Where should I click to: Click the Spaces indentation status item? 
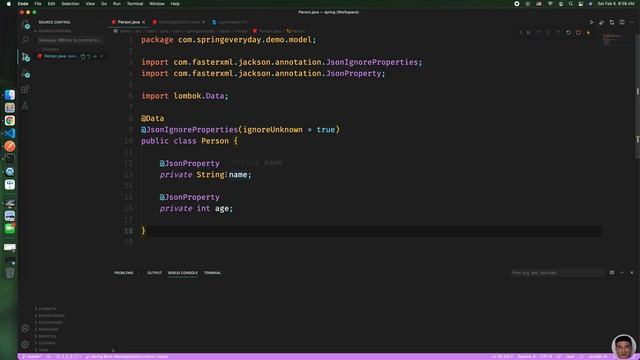click(x=526, y=357)
